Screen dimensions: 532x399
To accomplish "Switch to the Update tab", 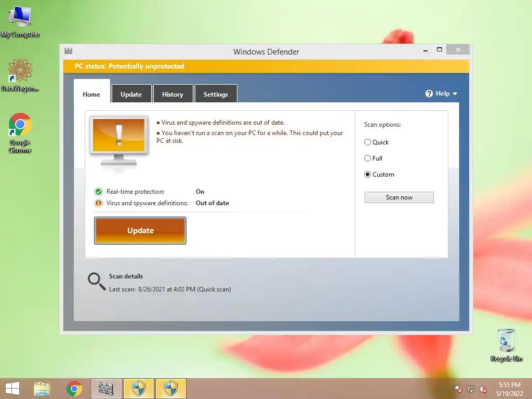I will click(x=131, y=95).
